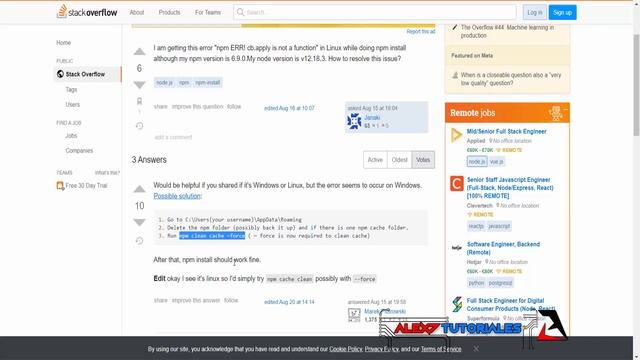Image resolution: width=640 pixels, height=360 pixels.
Task: Open Users in the sidebar
Action: (73, 104)
